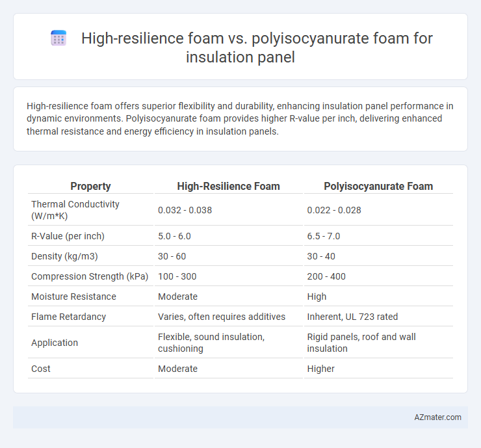Click the Moisture Resistance row label

(x=73, y=296)
